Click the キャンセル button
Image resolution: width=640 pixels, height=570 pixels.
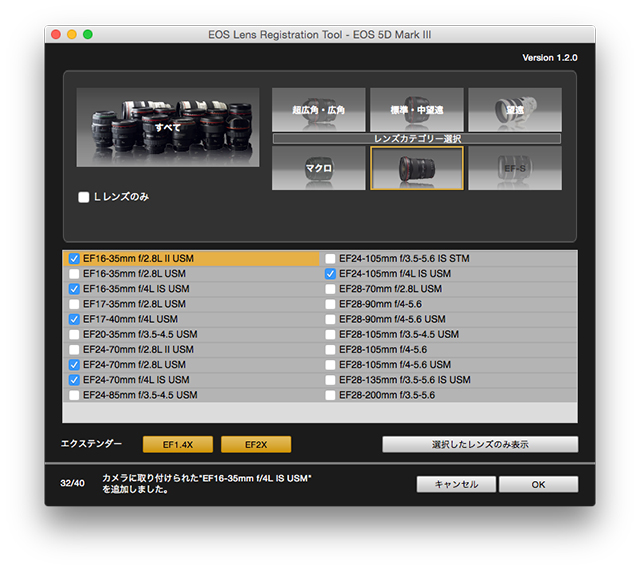click(456, 484)
